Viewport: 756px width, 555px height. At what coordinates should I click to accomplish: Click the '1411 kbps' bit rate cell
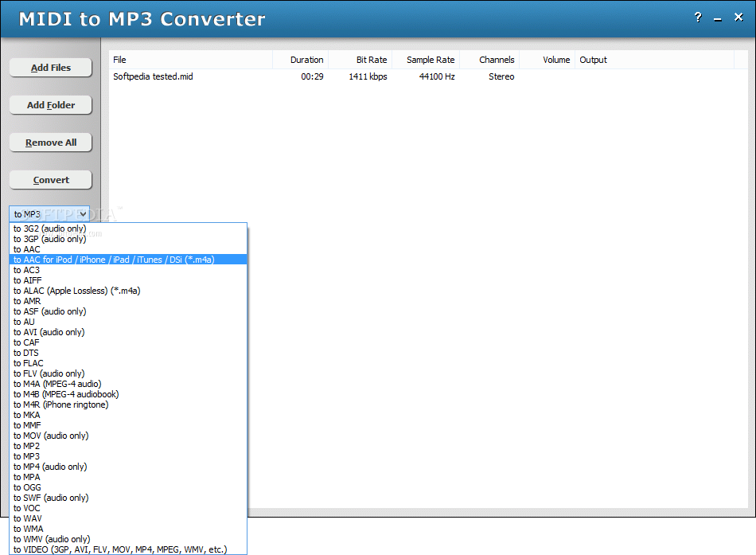click(x=368, y=76)
